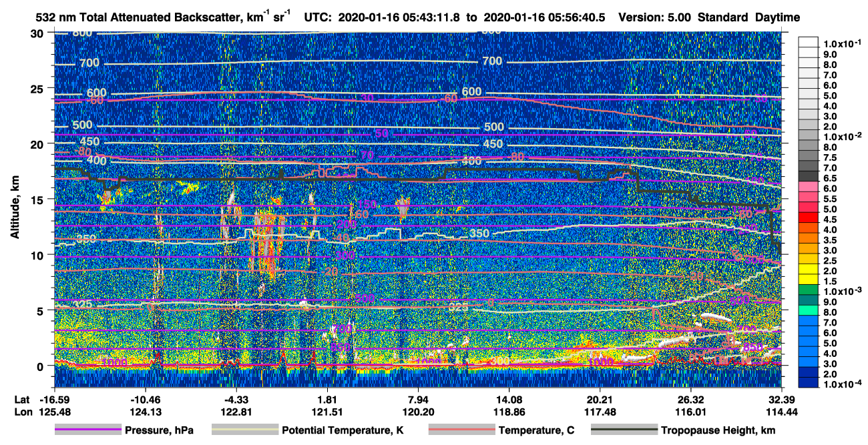Image resolution: width=868 pixels, height=445 pixels.
Task: Click longitude value '116.01'
Action: 690,412
